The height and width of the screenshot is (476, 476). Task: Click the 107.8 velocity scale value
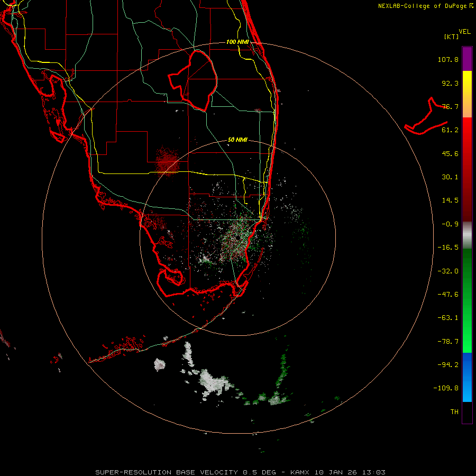pos(448,59)
